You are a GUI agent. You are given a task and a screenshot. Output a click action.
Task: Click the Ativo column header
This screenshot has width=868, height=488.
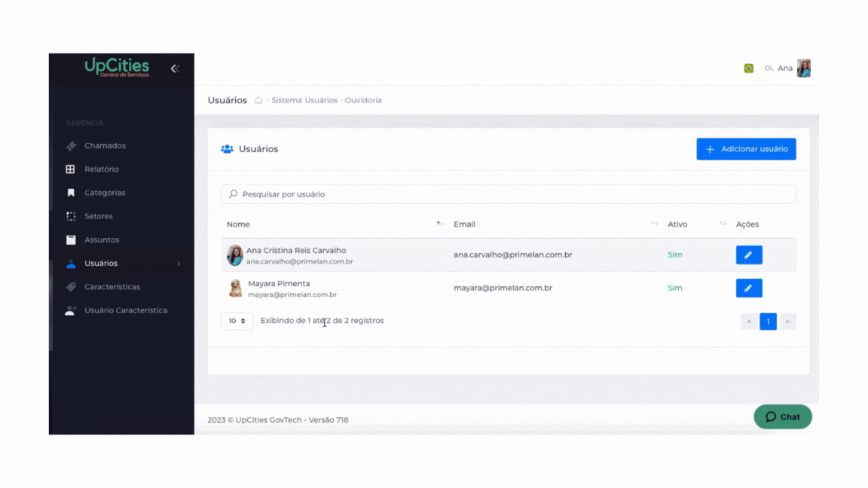tap(677, 224)
